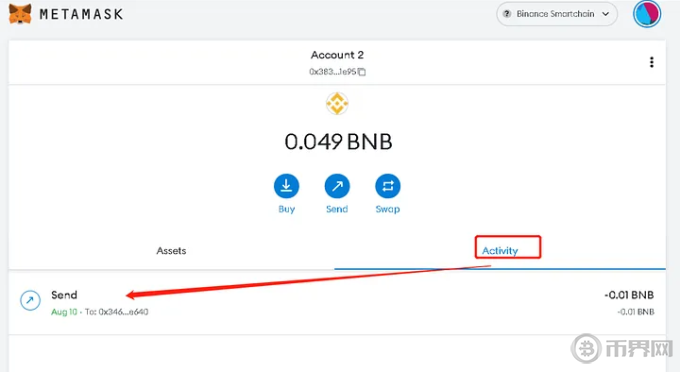
Task: Click the BNB token logo
Action: [337, 104]
